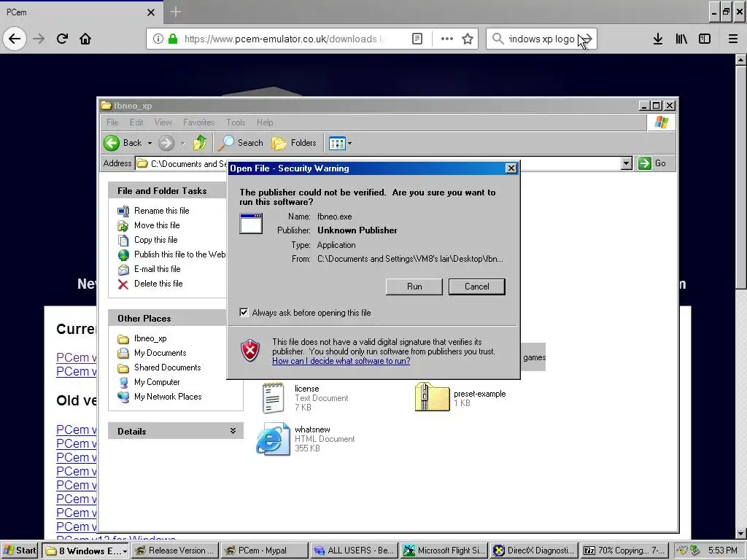The height and width of the screenshot is (560, 747).
Task: Open the Favorites menu
Action: point(198,122)
